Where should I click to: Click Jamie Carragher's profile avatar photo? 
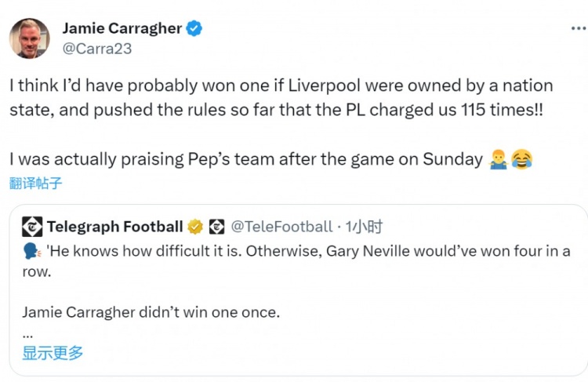click(29, 38)
